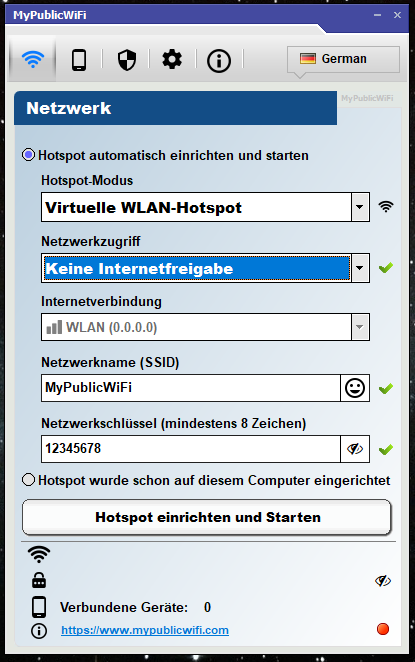The width and height of the screenshot is (415, 662).
Task: Select 'Hotspot wurde schon auf diesem Computer eingerichtet'
Action: click(x=28, y=480)
